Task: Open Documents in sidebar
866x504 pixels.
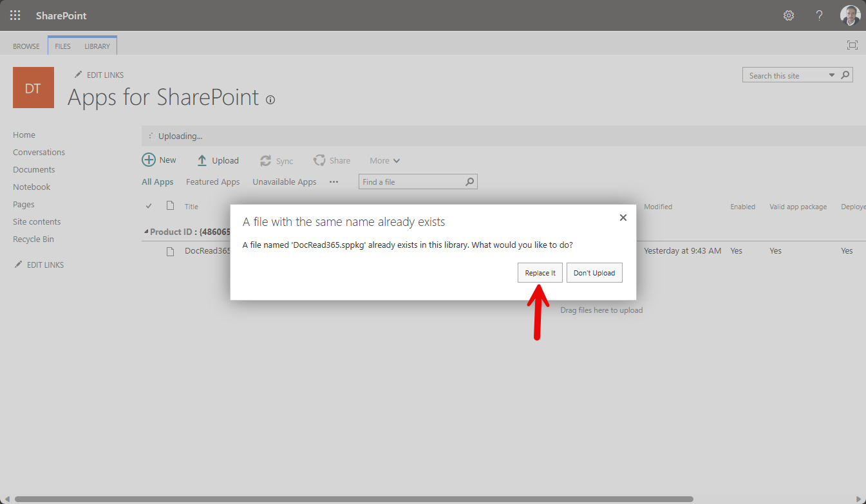Action: (33, 169)
